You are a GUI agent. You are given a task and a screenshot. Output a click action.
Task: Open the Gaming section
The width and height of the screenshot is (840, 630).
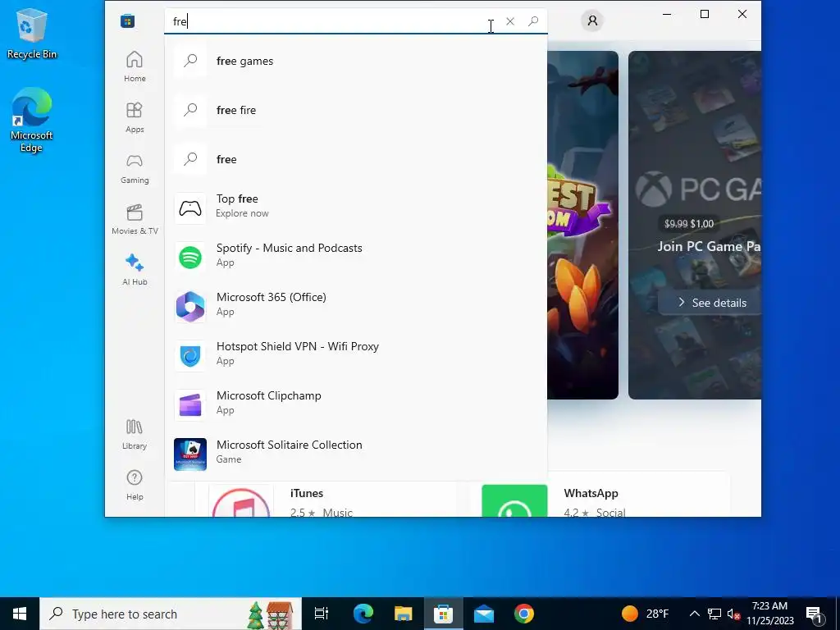(x=135, y=168)
